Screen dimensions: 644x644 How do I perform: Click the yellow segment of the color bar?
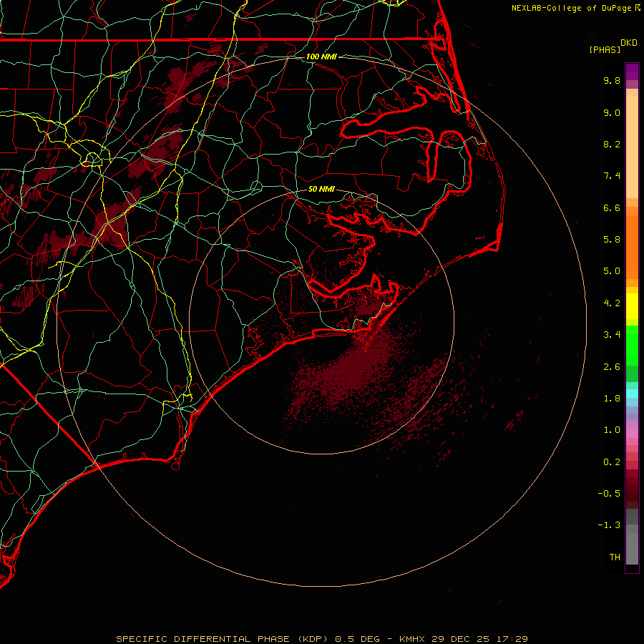pos(632,306)
